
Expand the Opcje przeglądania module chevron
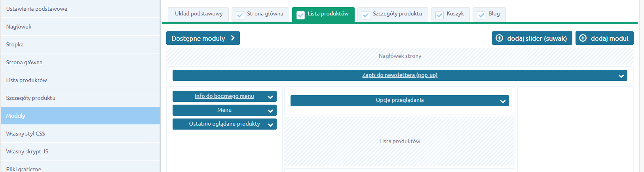click(503, 101)
